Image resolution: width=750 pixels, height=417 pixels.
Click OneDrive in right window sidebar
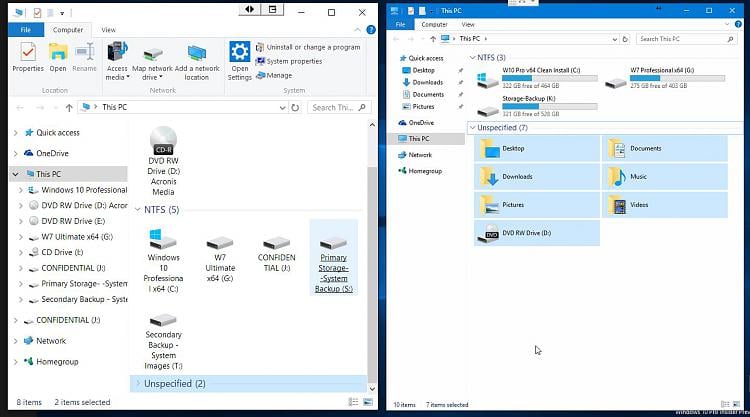click(x=416, y=122)
